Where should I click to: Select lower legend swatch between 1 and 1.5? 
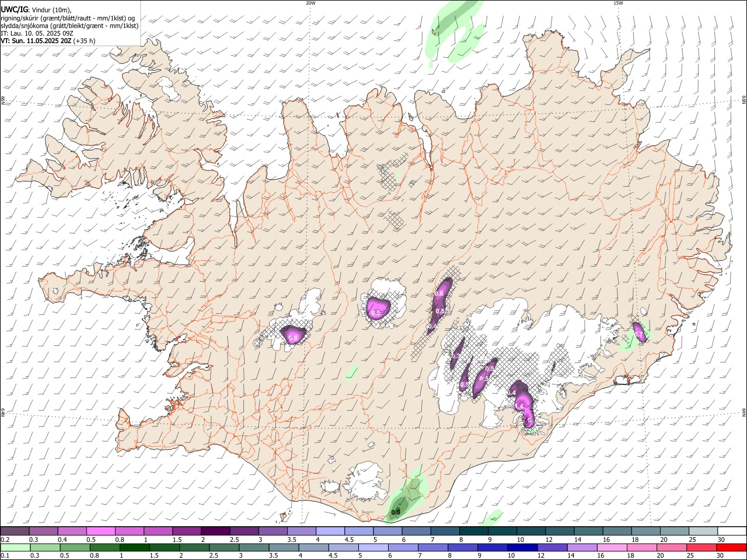click(x=134, y=548)
